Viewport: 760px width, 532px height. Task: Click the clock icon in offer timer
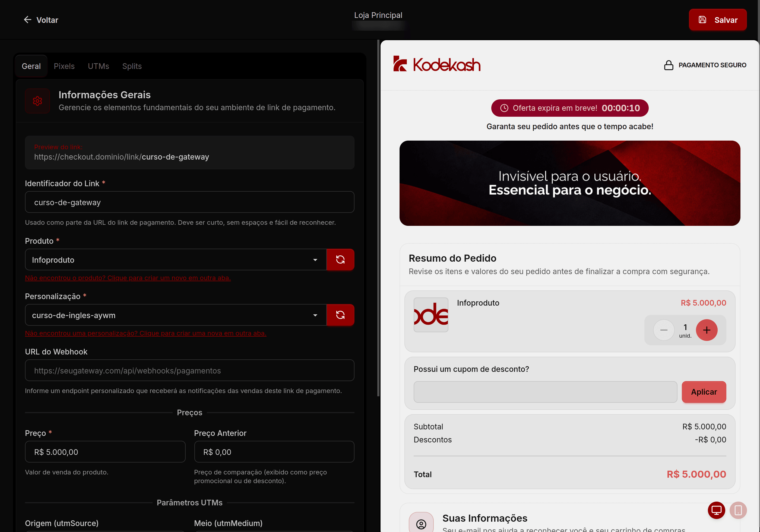point(504,108)
